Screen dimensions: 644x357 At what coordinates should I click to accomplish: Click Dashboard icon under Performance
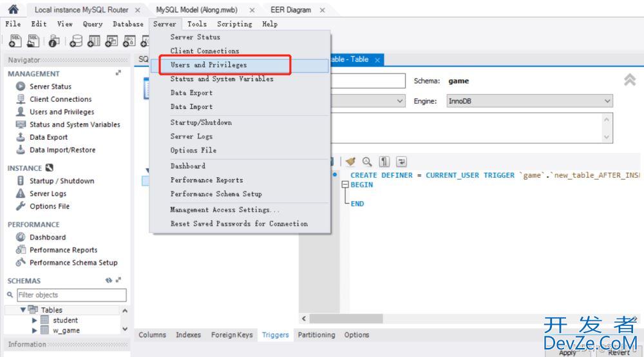21,237
